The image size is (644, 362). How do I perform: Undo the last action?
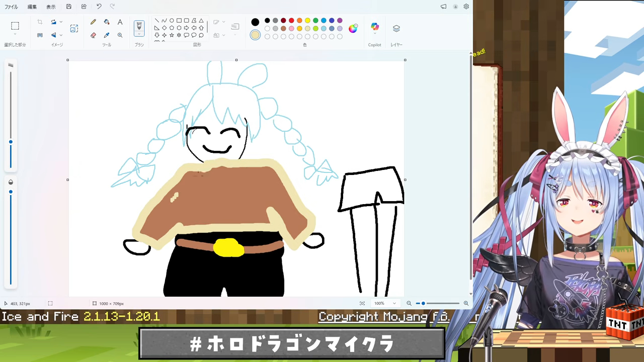click(99, 7)
